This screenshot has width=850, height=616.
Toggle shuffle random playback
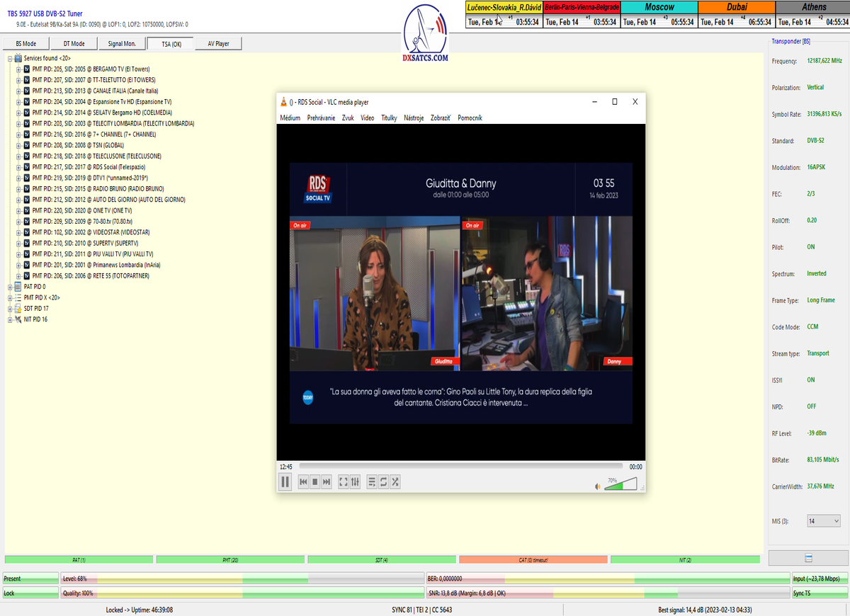tap(395, 482)
